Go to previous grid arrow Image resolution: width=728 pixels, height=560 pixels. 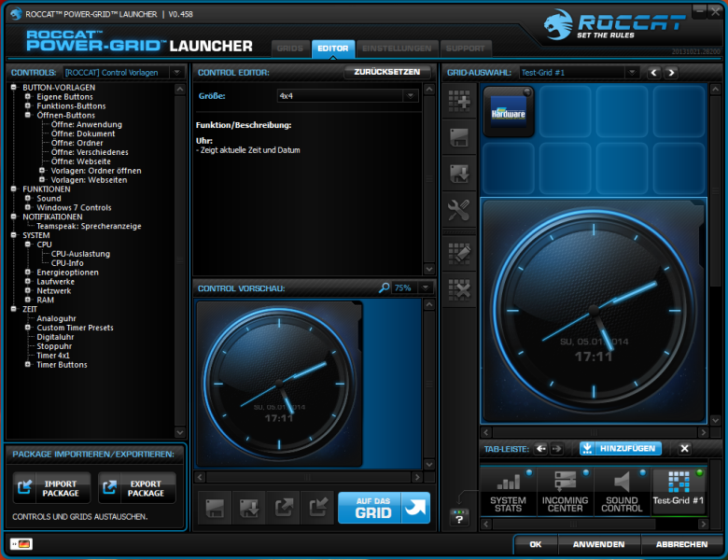(x=654, y=73)
